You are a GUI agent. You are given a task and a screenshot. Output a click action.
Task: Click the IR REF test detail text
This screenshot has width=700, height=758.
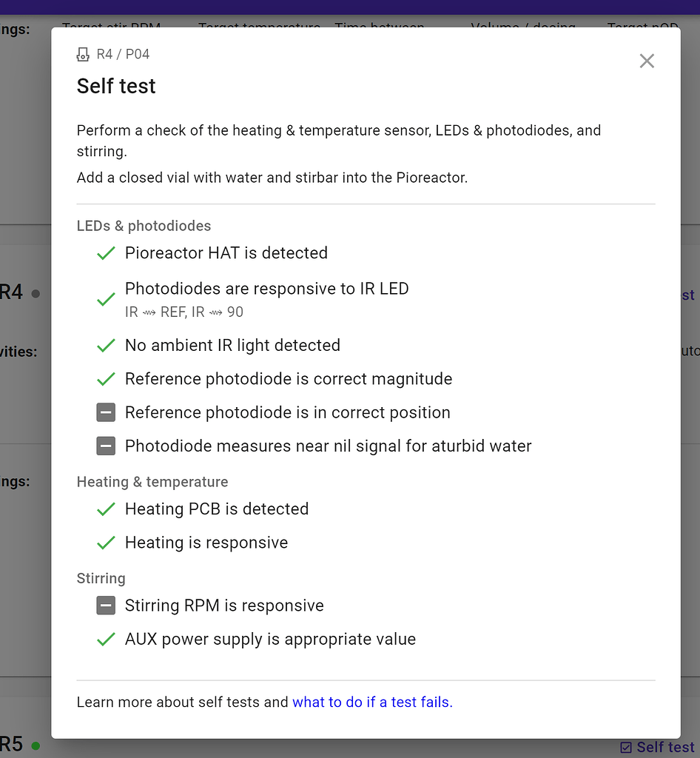click(184, 312)
